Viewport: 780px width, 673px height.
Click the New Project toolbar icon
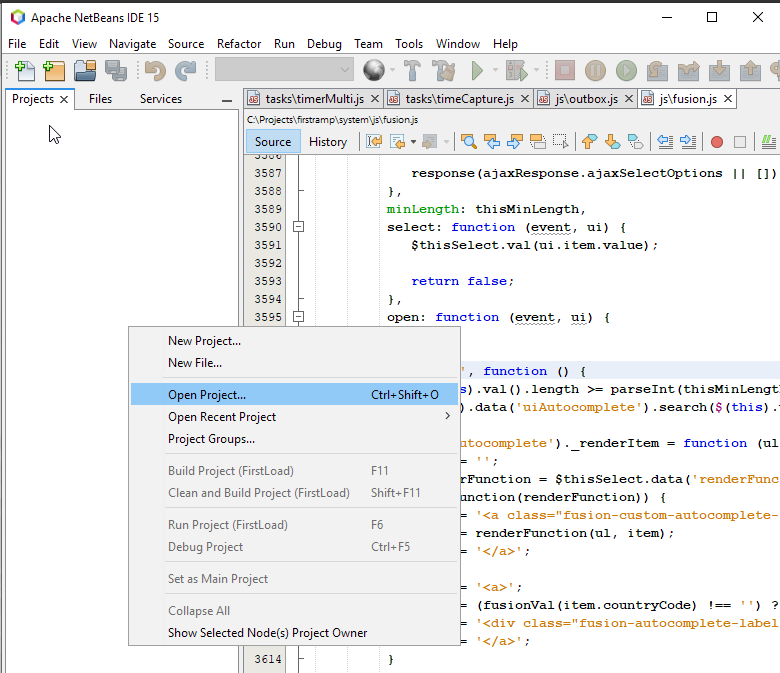click(53, 70)
